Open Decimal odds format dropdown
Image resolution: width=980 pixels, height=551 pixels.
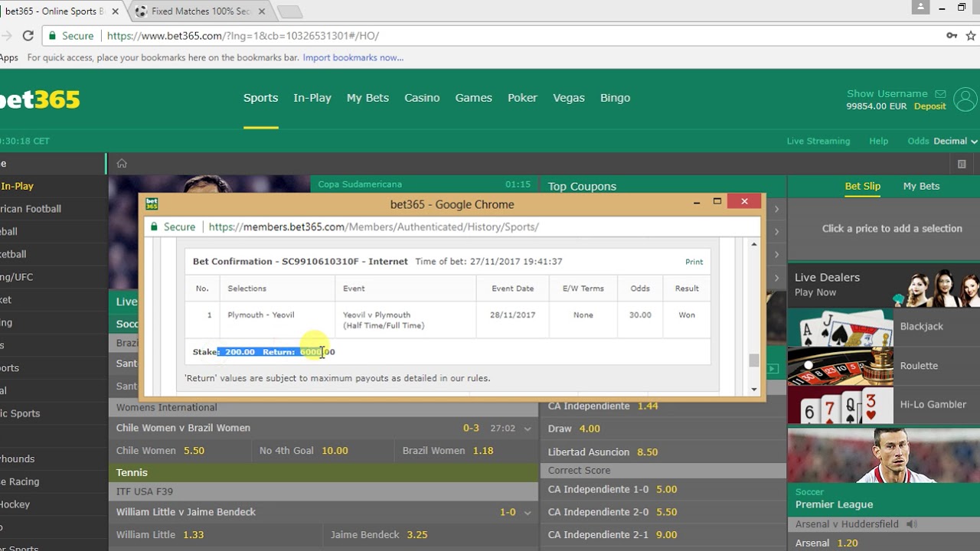click(955, 141)
